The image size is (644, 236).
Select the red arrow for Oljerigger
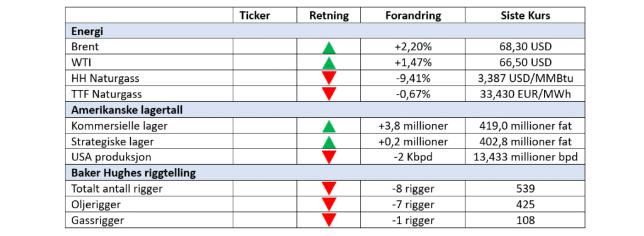329,205
